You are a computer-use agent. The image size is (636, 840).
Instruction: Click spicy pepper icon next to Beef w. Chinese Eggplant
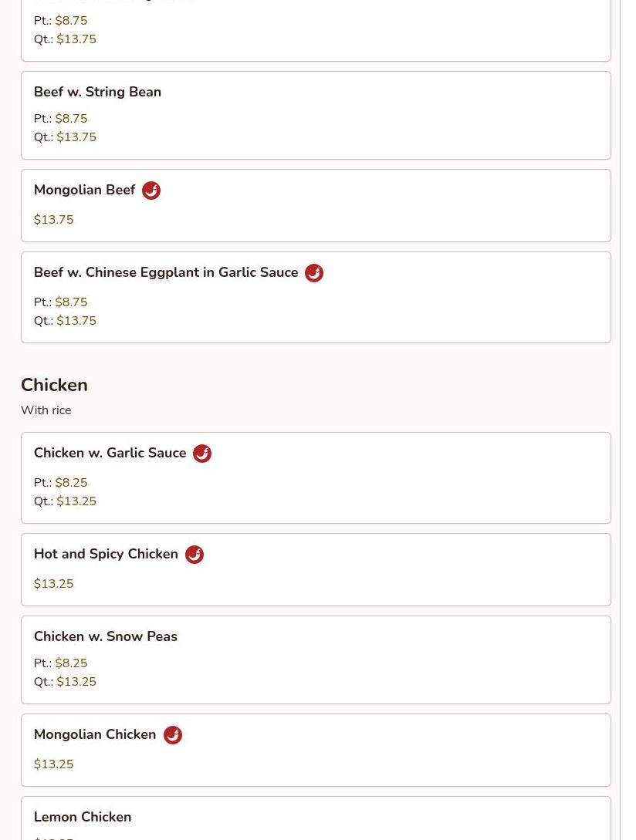coord(314,273)
